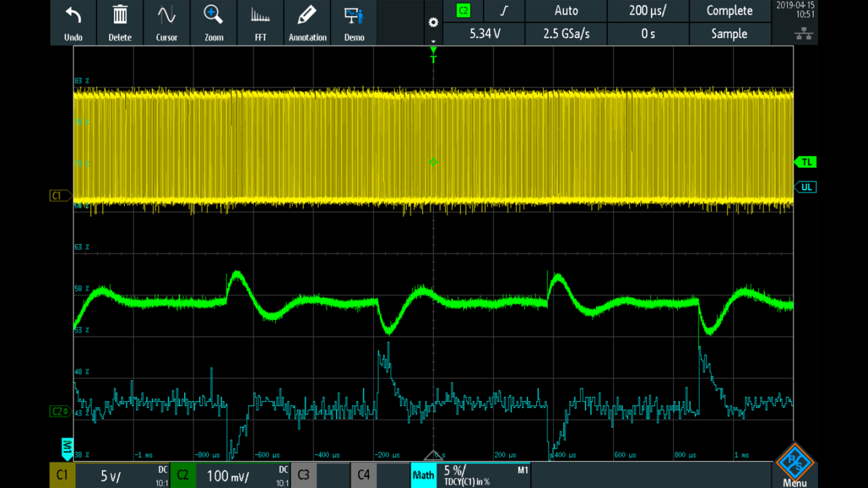Open C1 5 V/ vertical scale

coord(122,476)
